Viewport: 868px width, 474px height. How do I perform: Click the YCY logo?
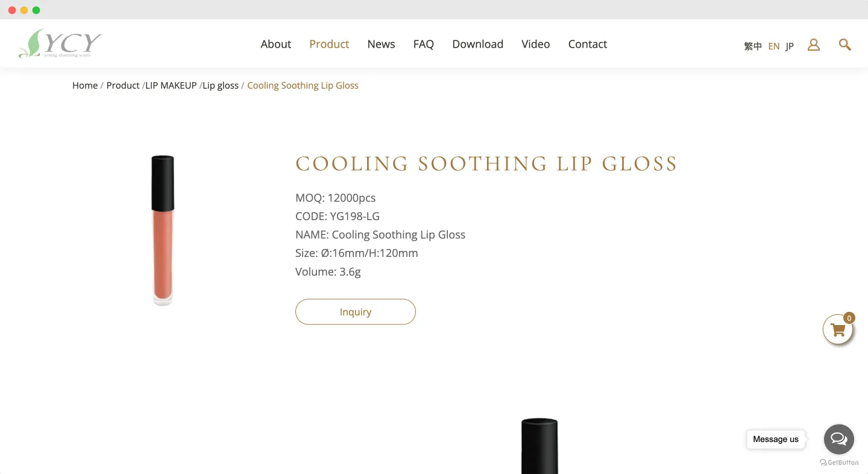[60, 43]
